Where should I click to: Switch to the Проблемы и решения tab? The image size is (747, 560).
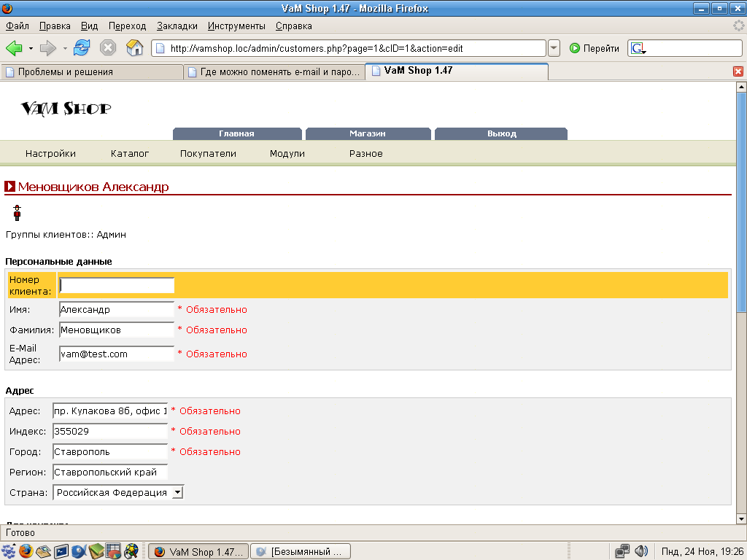[x=92, y=72]
